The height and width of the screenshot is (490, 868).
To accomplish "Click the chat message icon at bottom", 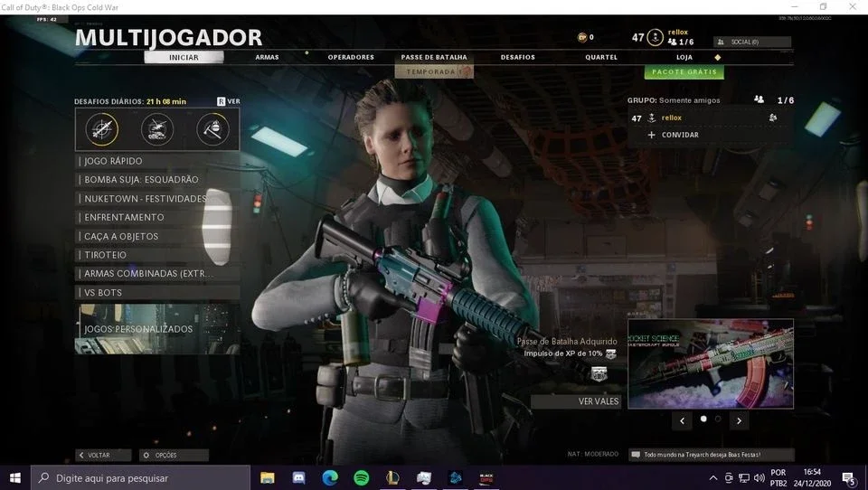I will [x=636, y=455].
